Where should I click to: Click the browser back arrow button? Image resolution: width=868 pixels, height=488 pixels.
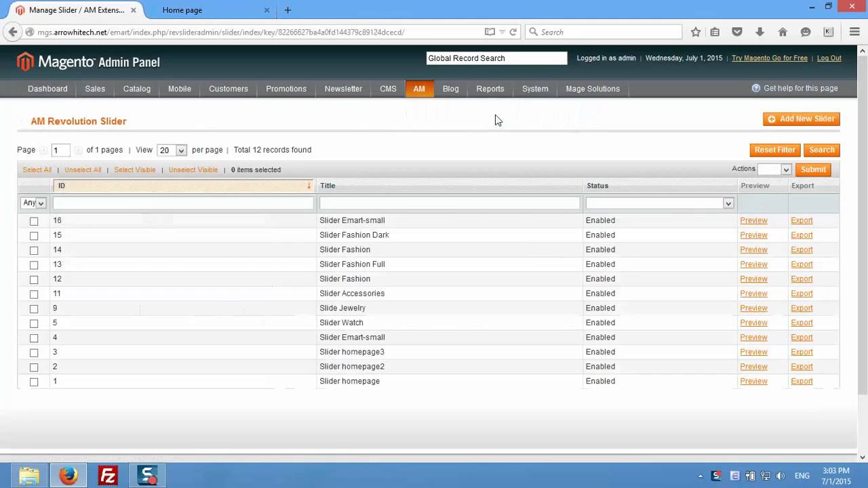click(12, 32)
